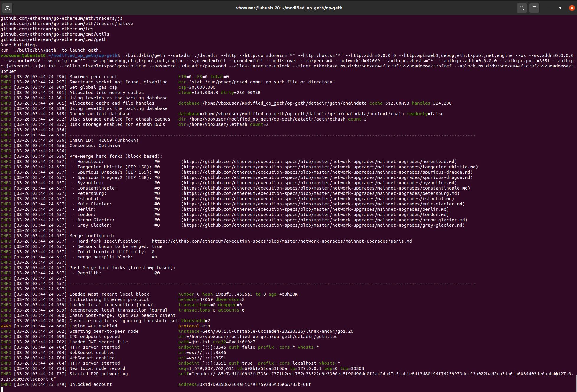Click 'Chain post-merge, sync via beacon client'

point(122,315)
